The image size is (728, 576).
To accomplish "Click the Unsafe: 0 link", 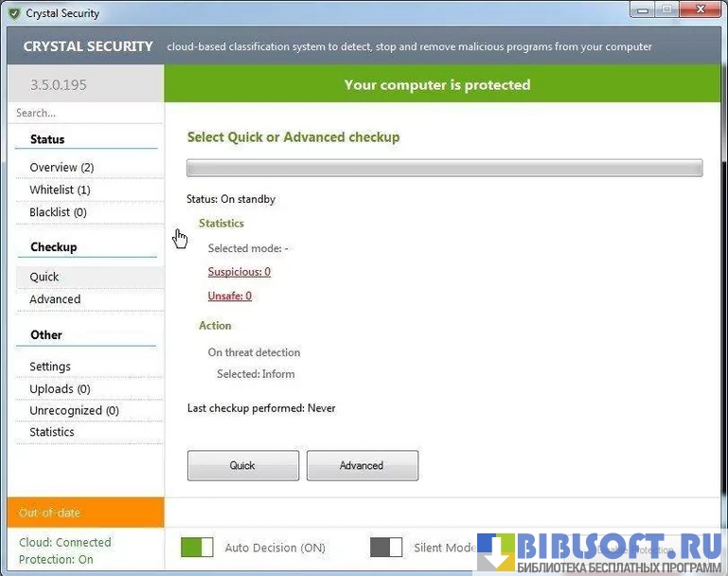I will click(230, 297).
